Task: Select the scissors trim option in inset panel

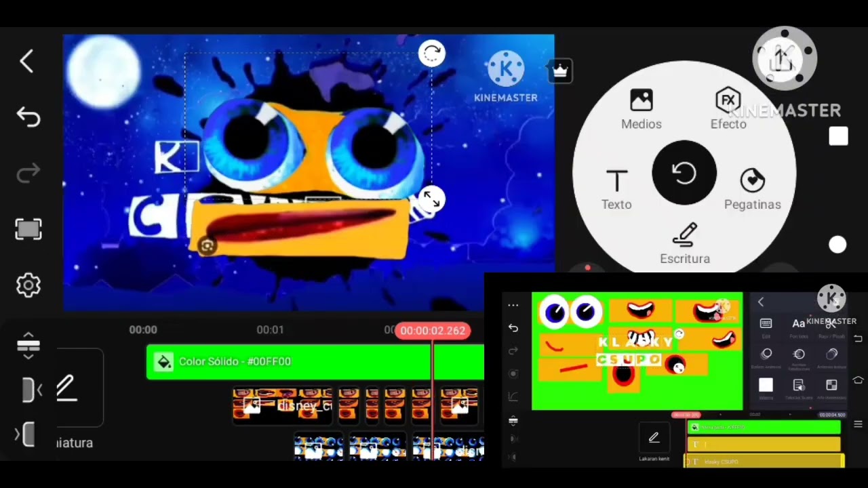Action: click(x=831, y=327)
